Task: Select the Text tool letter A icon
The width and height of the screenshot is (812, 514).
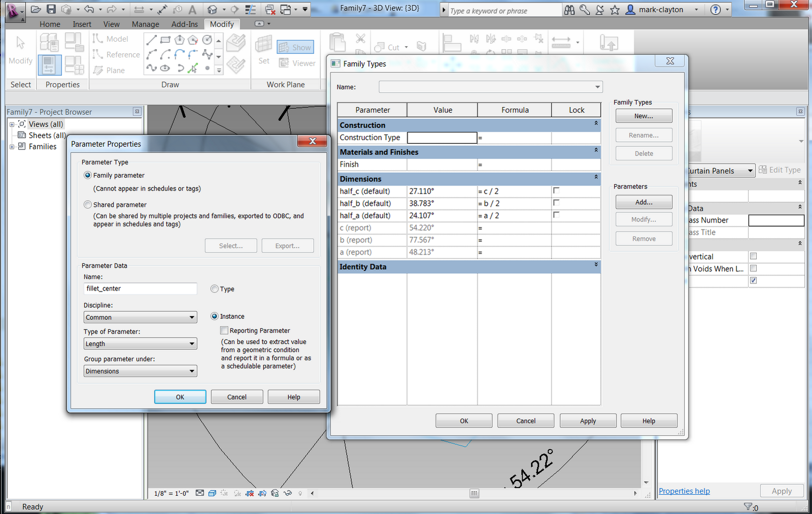Action: tap(192, 10)
